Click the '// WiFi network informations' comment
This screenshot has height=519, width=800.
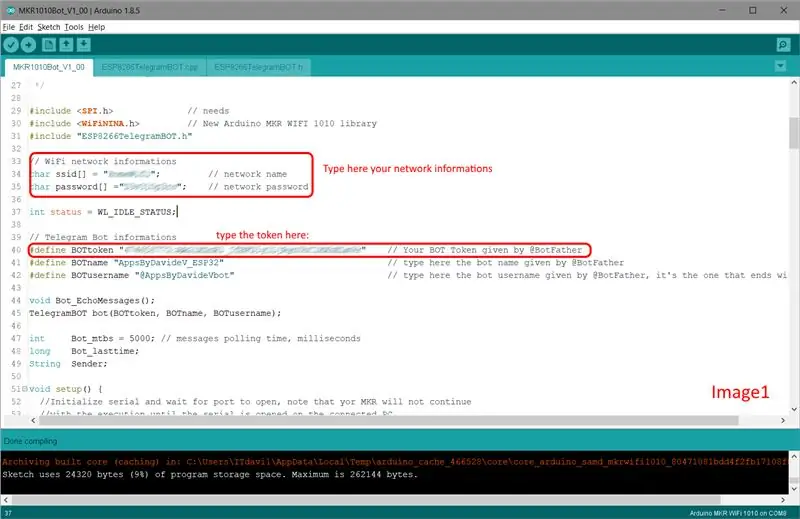pos(103,161)
